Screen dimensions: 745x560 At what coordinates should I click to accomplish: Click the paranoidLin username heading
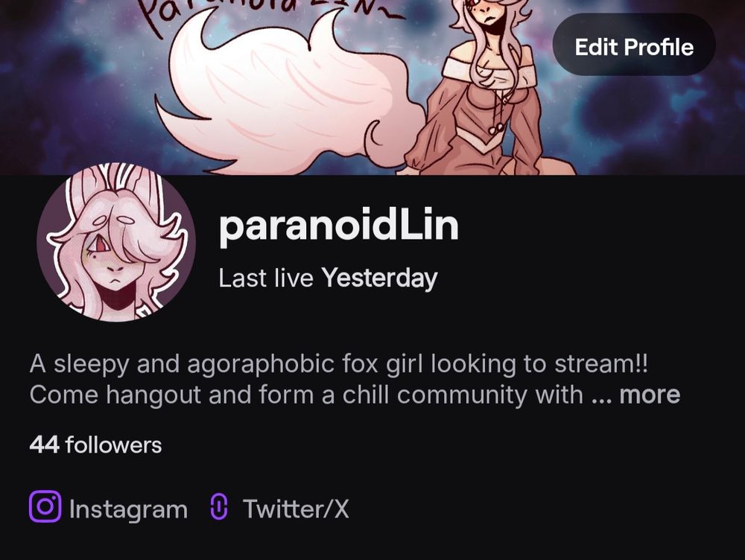point(339,226)
